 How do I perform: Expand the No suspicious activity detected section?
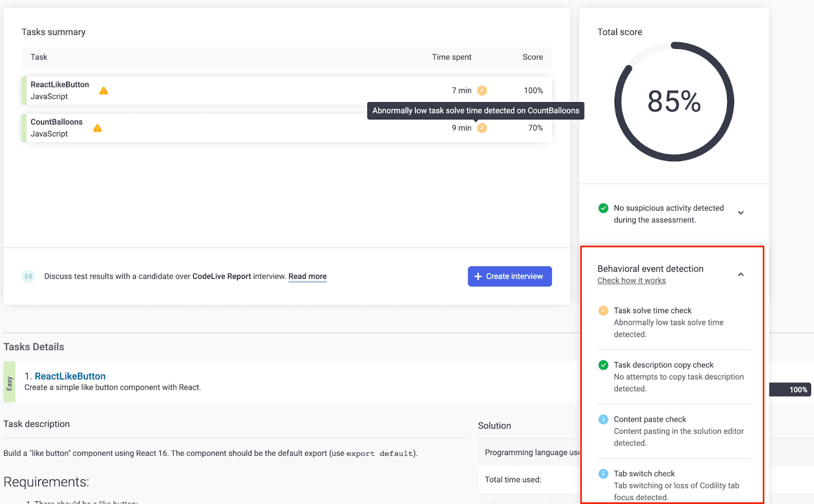[x=741, y=213]
